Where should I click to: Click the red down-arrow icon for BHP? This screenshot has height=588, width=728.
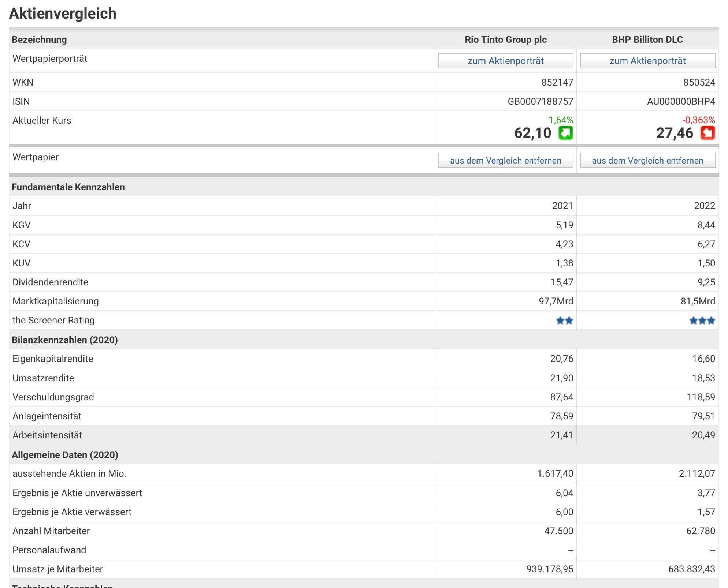[707, 133]
